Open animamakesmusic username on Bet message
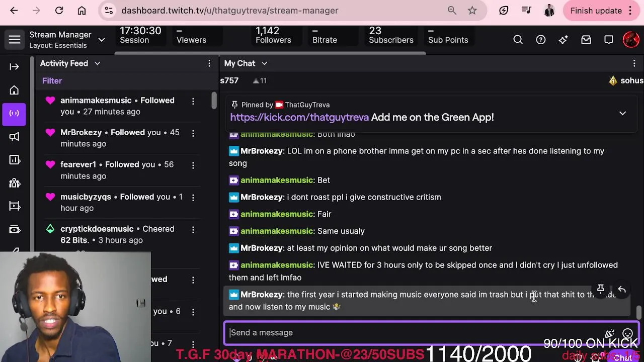644x362 pixels. [276, 180]
